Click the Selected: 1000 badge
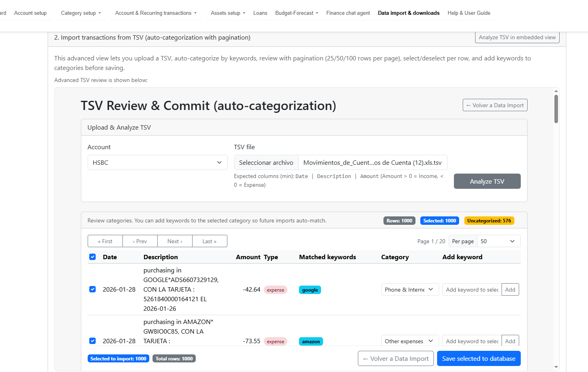Viewport: 588px width, 372px height. [439, 220]
